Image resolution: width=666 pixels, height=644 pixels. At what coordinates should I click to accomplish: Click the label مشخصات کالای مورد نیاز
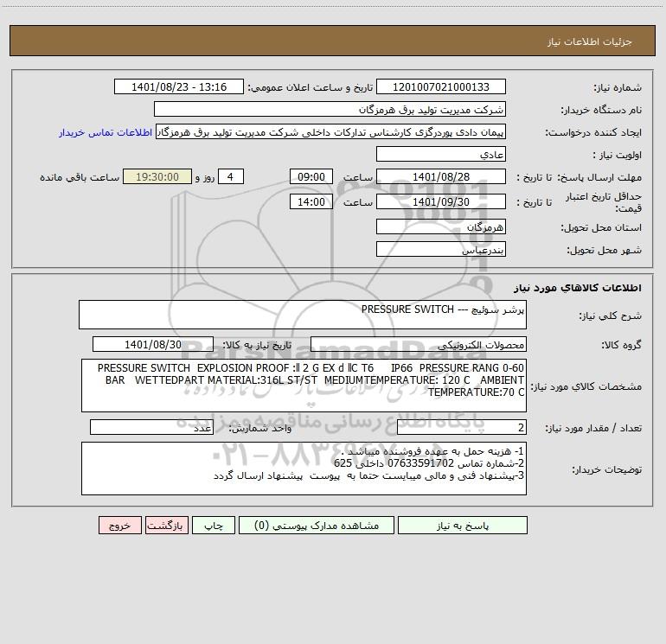click(x=586, y=386)
